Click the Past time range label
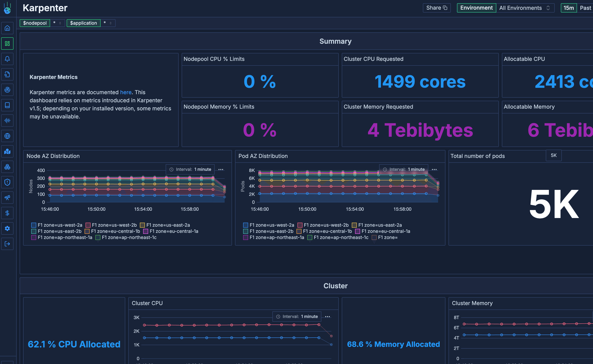Screen dimensions: 593x364 (x=585, y=8)
